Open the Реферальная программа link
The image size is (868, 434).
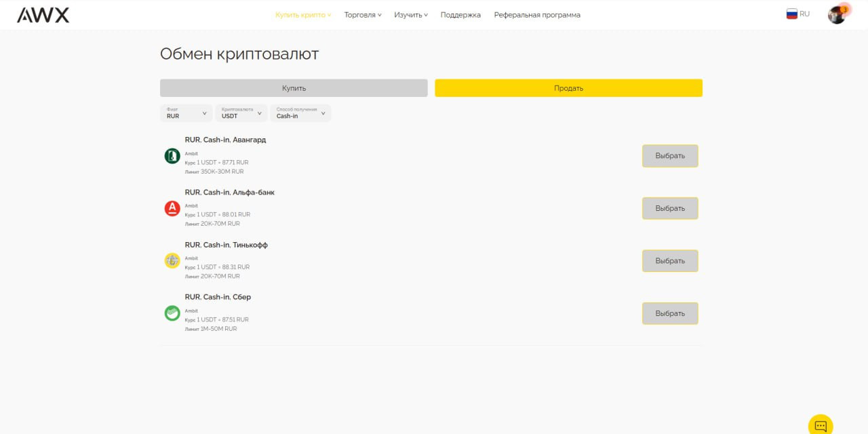tap(536, 15)
